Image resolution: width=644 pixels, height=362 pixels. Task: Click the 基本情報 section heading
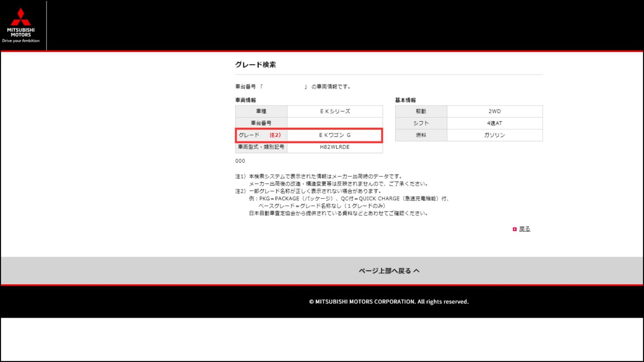(405, 100)
